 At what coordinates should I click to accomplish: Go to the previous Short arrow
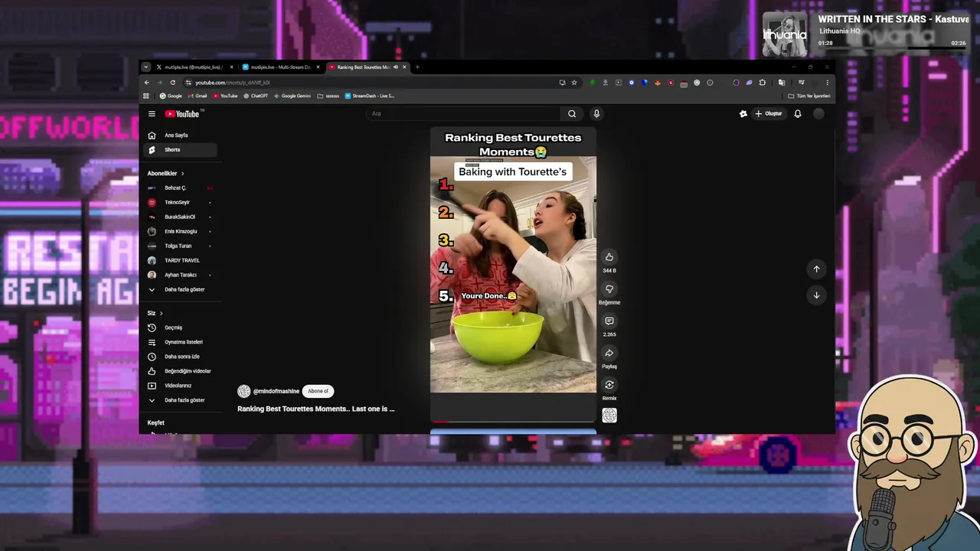[816, 269]
